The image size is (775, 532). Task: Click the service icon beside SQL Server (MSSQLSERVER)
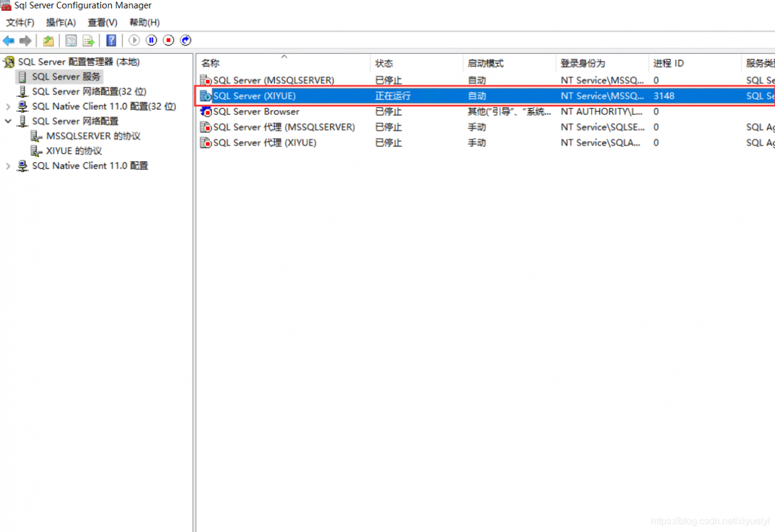click(206, 80)
